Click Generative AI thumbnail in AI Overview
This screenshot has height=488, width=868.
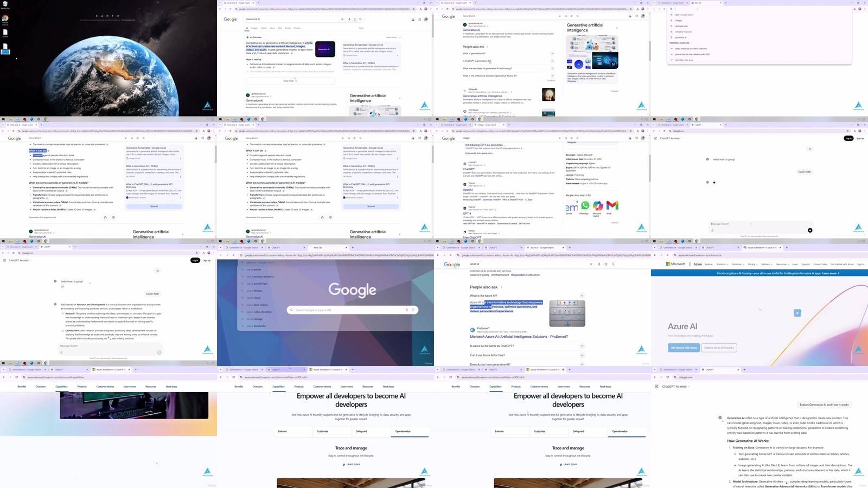pos(325,49)
